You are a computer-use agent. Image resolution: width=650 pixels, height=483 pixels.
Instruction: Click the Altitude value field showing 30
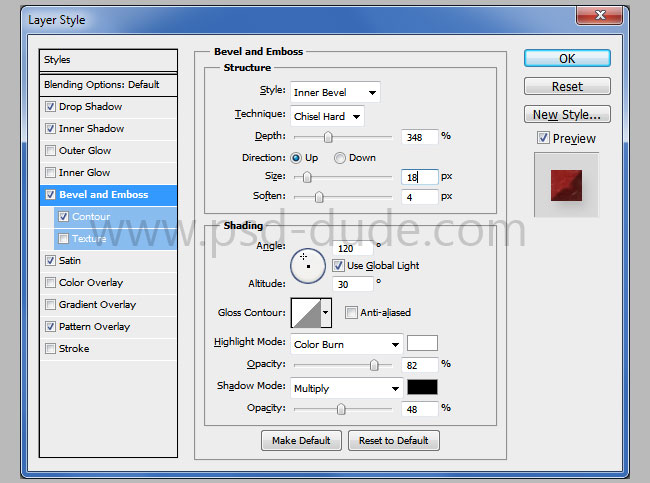(353, 284)
